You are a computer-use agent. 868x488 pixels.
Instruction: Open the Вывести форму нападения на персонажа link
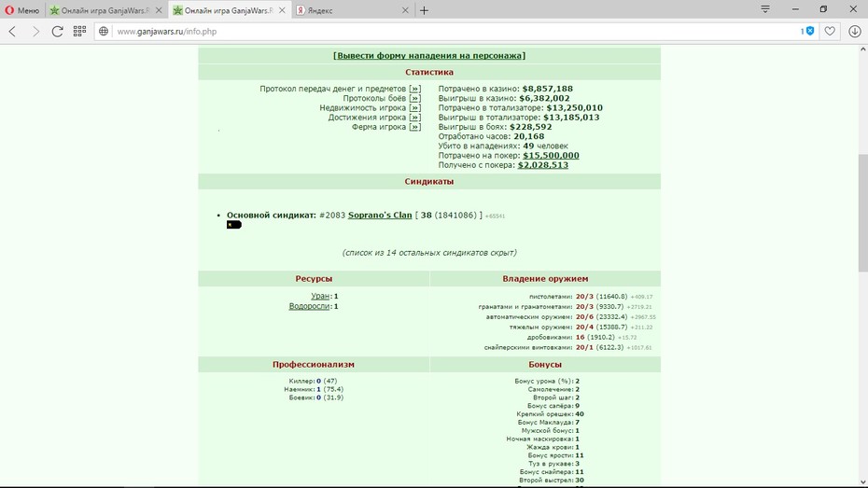429,55
